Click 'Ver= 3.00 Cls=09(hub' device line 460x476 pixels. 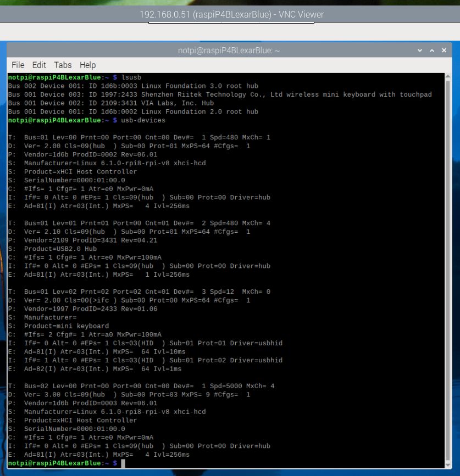(x=129, y=395)
